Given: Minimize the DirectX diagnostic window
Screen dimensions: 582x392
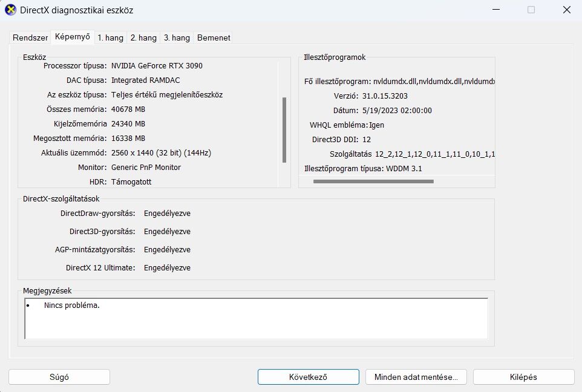Looking at the screenshot, I should pos(496,10).
